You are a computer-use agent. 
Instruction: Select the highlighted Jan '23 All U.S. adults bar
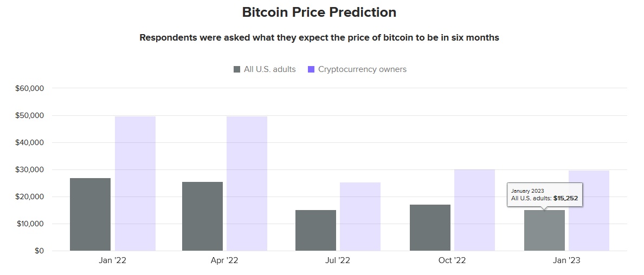(x=545, y=230)
